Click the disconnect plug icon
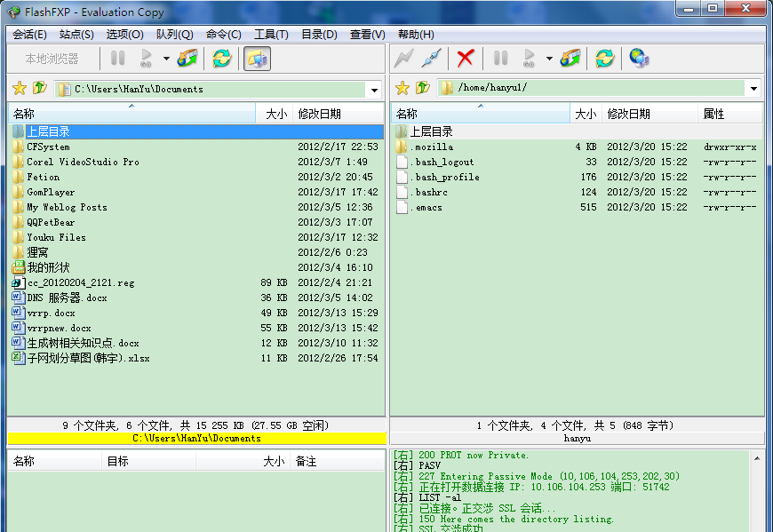773x532 pixels. pyautogui.click(x=431, y=58)
